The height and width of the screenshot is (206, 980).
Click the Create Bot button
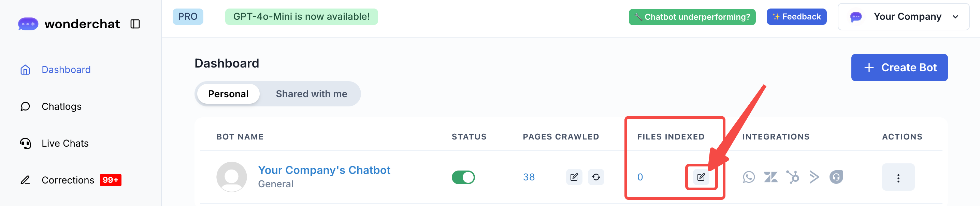(899, 68)
